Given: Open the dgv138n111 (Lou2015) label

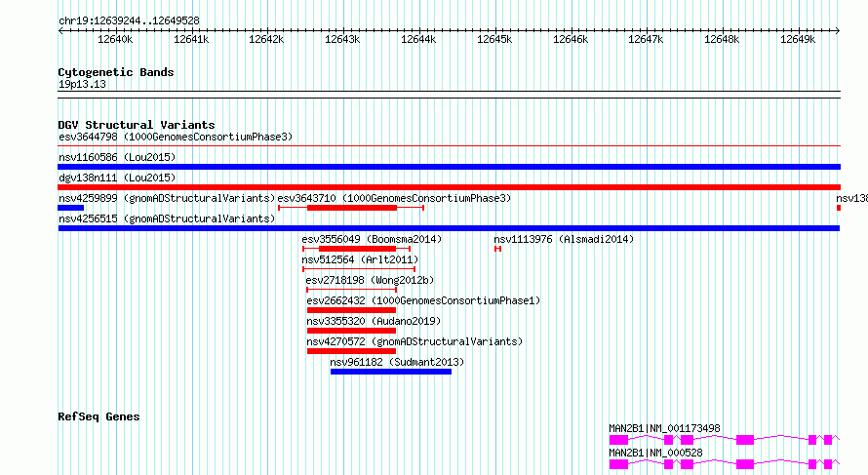Looking at the screenshot, I should [x=117, y=178].
